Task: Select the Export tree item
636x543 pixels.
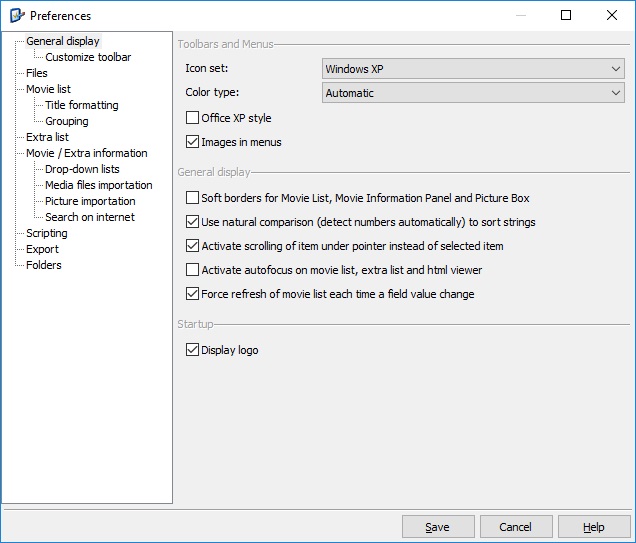Action: tap(42, 249)
